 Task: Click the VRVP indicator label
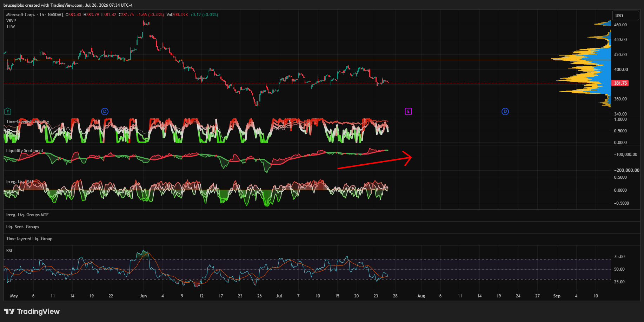point(11,21)
